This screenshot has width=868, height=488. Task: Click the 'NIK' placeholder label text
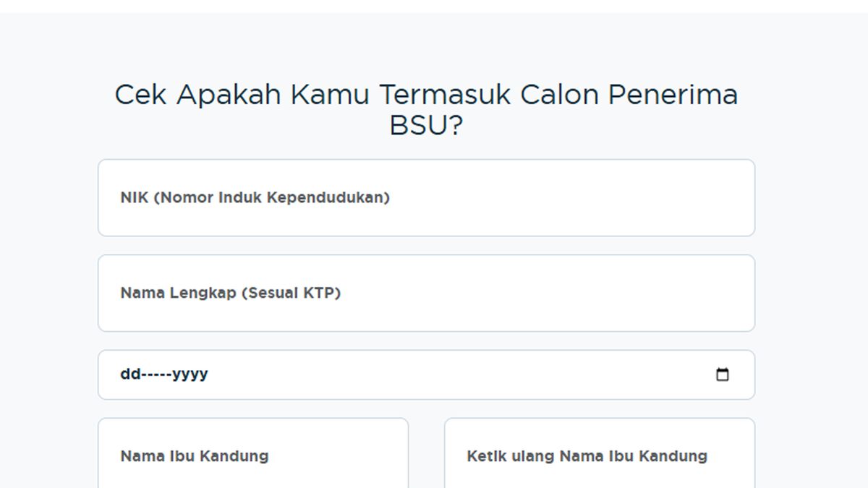135,197
